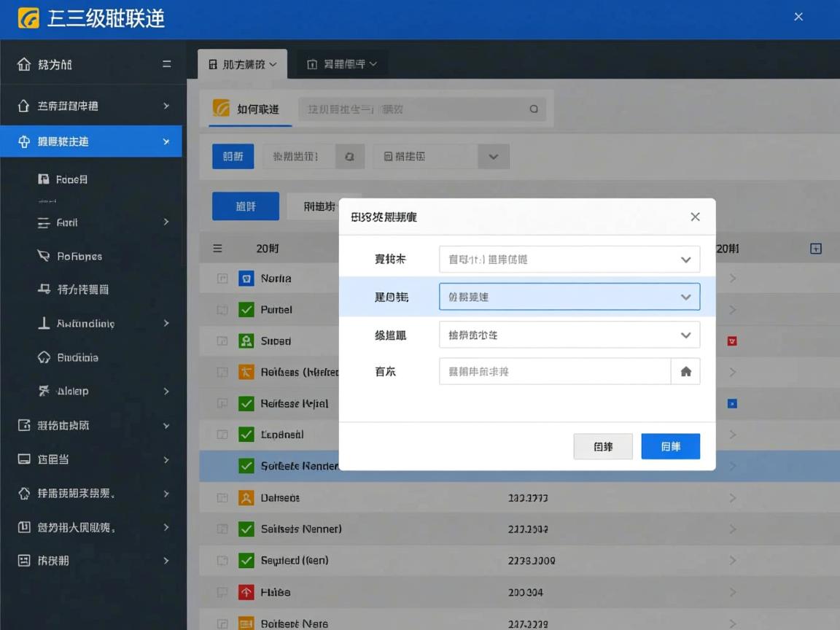The width and height of the screenshot is (840, 630).
Task: Click the add-column grid icon at the table header right
Action: coord(816,248)
